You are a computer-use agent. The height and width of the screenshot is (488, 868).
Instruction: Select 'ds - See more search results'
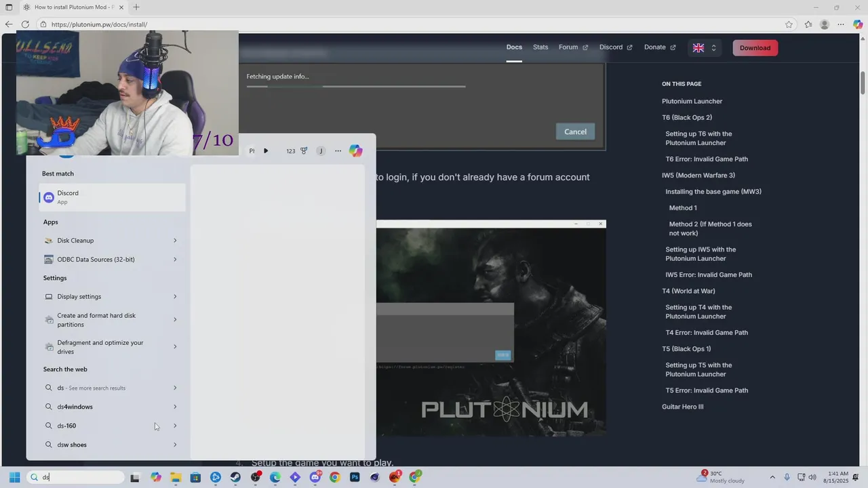[x=112, y=388]
